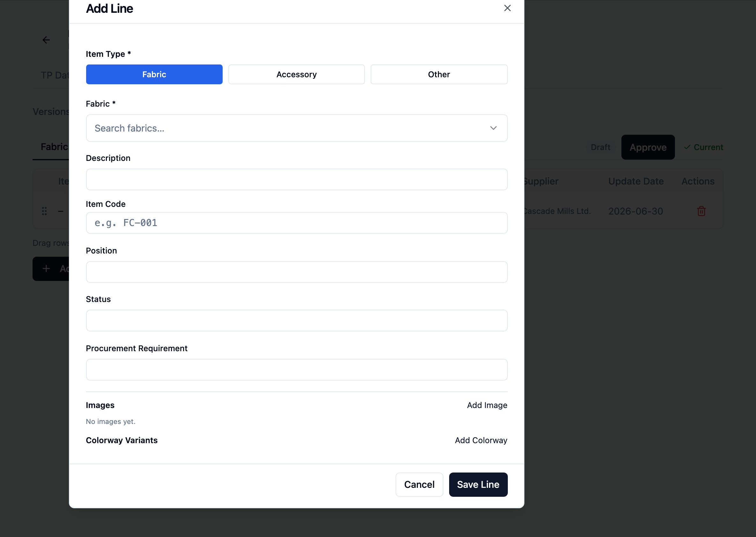756x537 pixels.
Task: Save the new line
Action: point(478,484)
